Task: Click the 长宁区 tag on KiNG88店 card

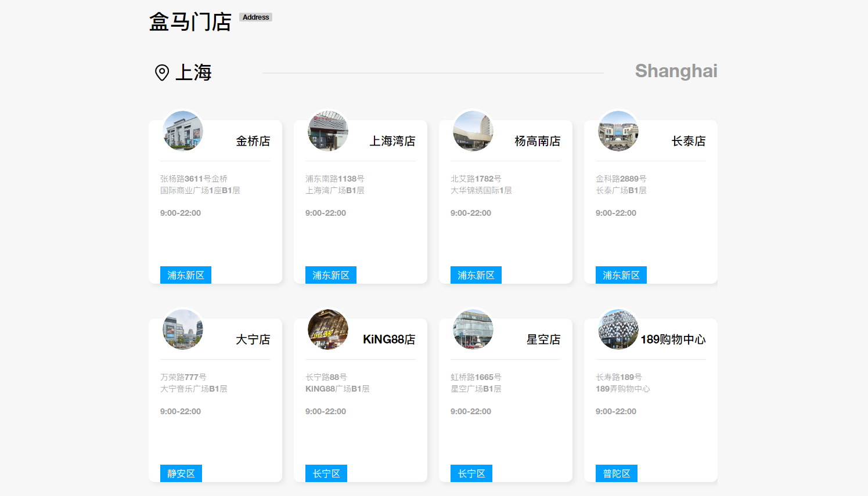Action: (x=326, y=473)
